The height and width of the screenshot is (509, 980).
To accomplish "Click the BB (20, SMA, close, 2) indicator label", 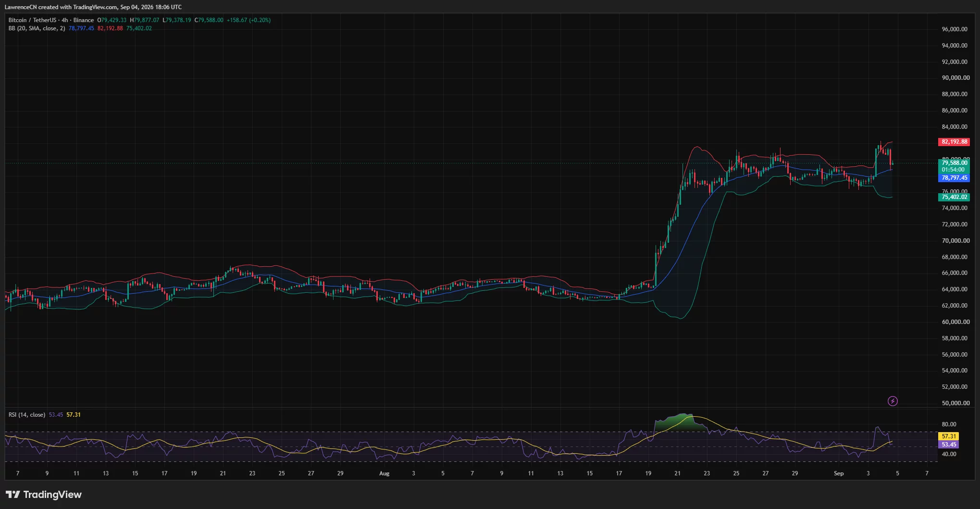I will point(37,28).
